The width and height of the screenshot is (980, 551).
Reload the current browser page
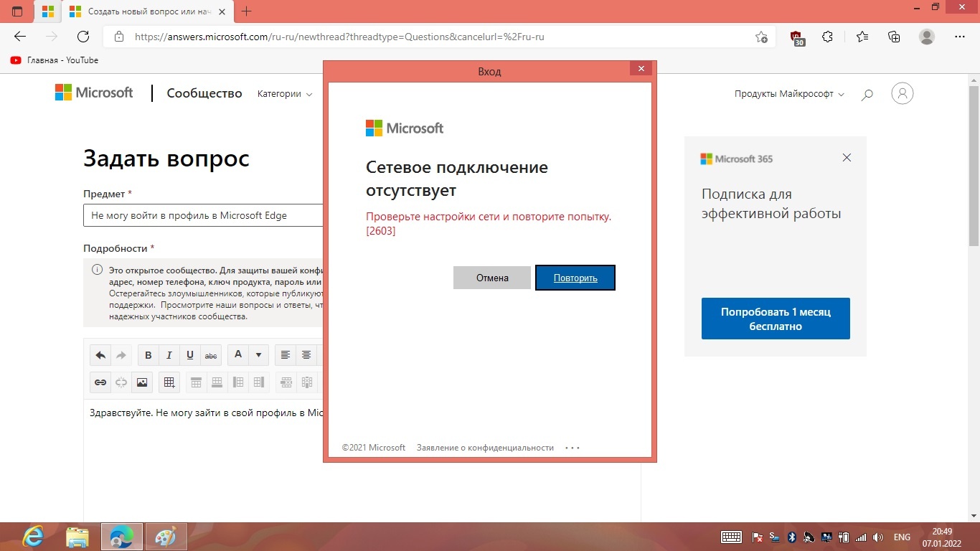point(83,37)
